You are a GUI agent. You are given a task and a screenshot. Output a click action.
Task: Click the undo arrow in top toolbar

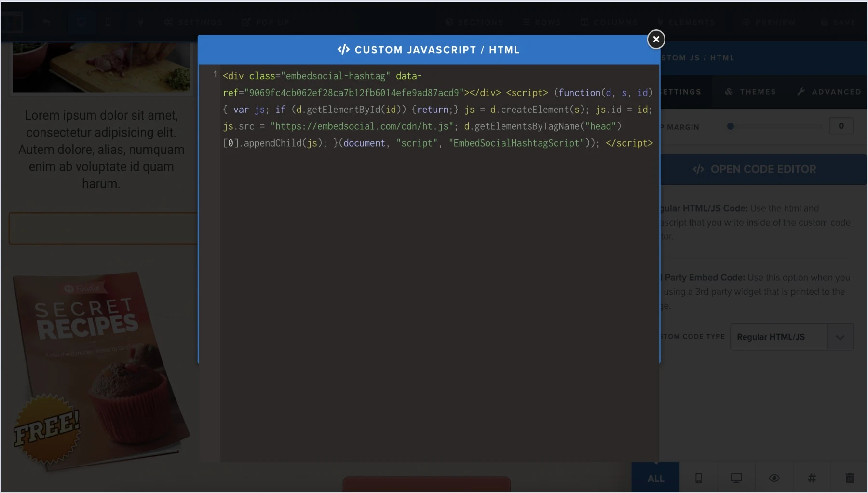coord(47,22)
